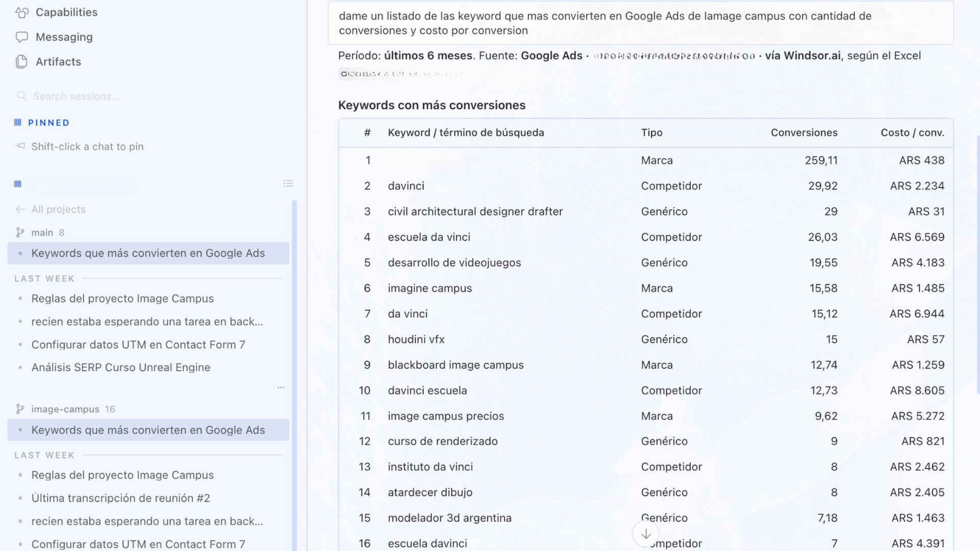Click the ARS 8.605 cost value
Image resolution: width=980 pixels, height=551 pixels.
[x=917, y=390]
